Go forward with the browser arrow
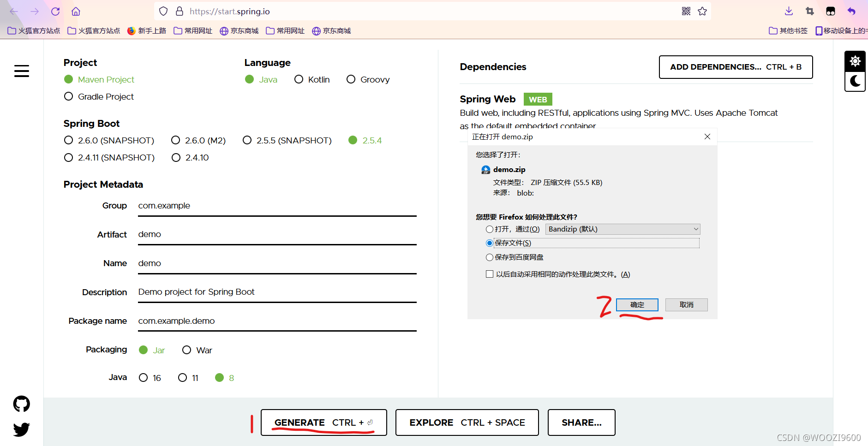This screenshot has width=868, height=446. 35,12
